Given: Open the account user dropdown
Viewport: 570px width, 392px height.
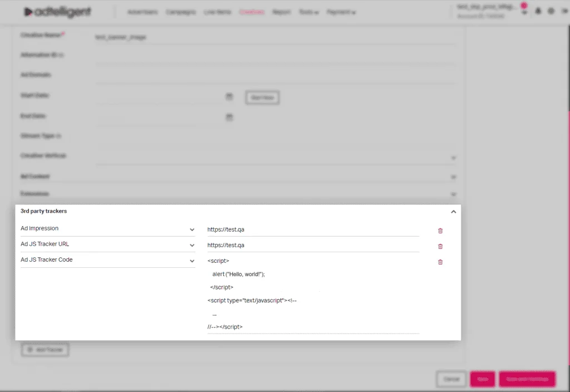Looking at the screenshot, I should (x=524, y=13).
